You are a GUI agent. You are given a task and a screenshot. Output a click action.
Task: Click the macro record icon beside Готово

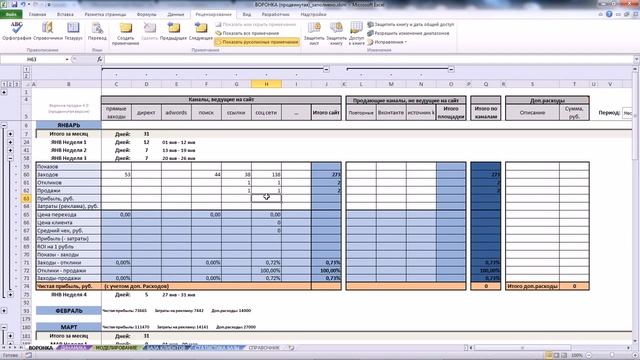29,356
